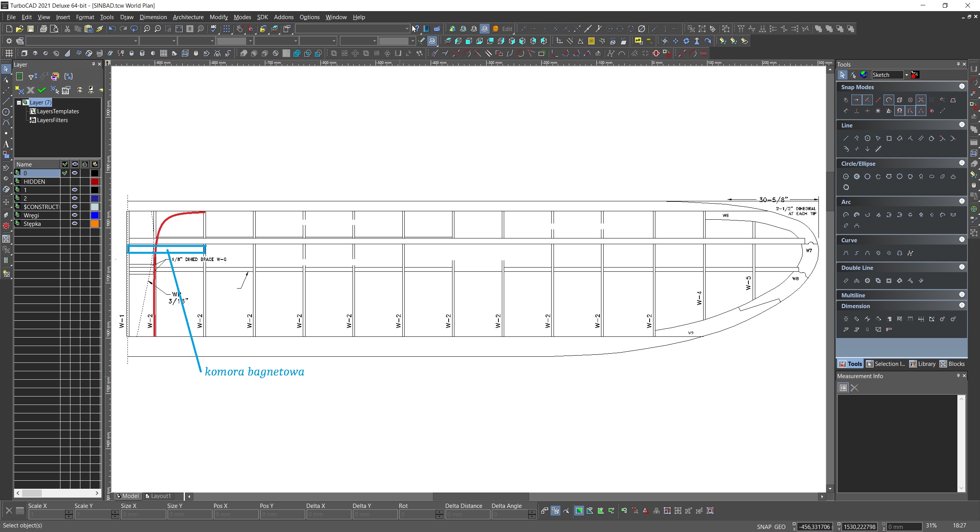
Task: Switch to the Library tab
Action: (x=923, y=364)
